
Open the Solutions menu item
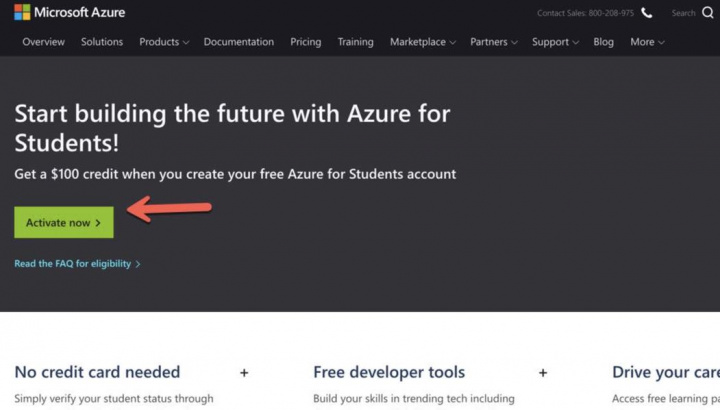click(102, 42)
